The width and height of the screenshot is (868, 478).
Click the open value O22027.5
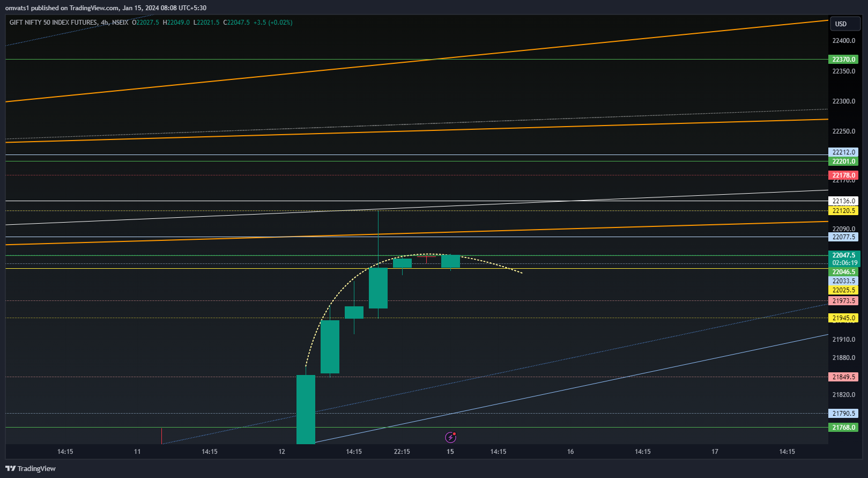point(145,23)
